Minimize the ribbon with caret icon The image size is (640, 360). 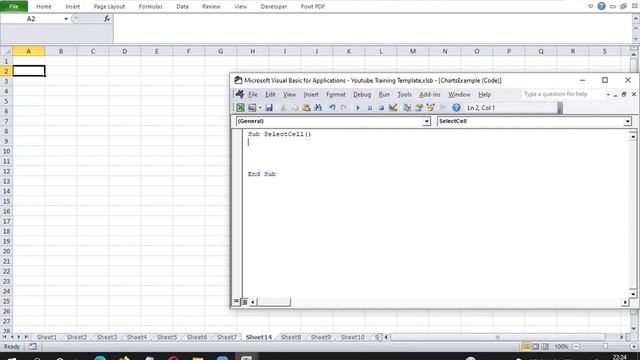coord(590,6)
